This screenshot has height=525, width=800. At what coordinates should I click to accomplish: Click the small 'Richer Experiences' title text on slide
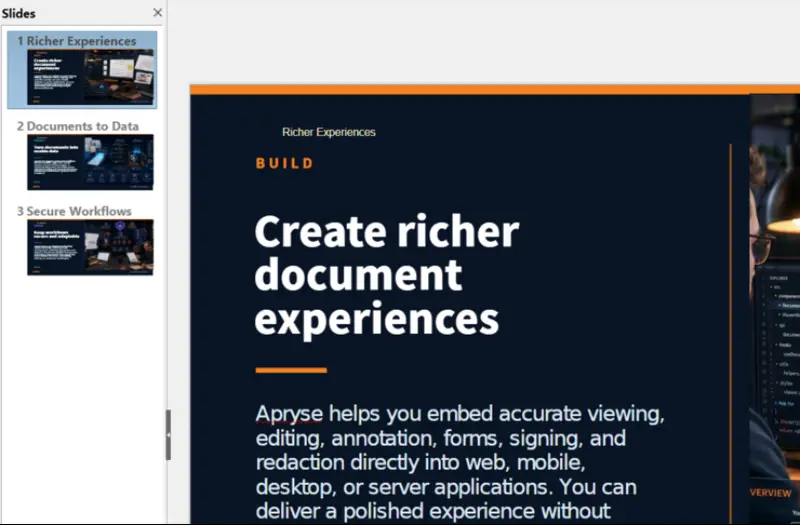329,132
